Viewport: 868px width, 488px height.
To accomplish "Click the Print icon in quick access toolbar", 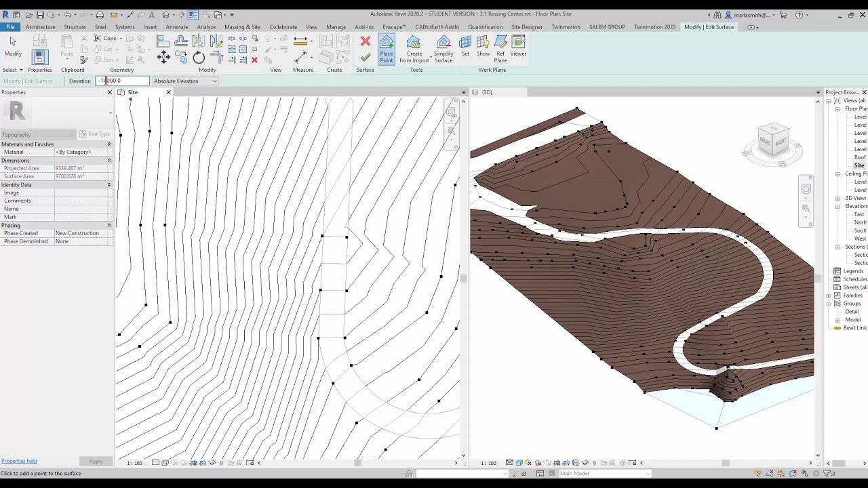I will 100,15.
